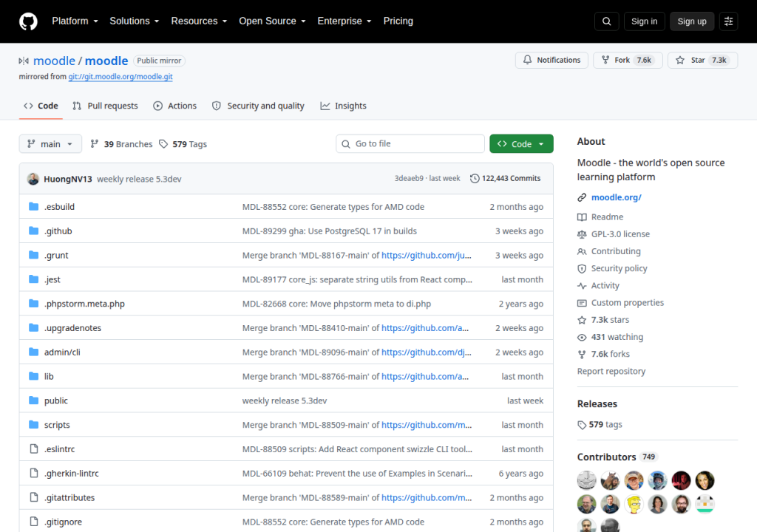
Task: Click HuongNV13 avatar image
Action: 33,179
